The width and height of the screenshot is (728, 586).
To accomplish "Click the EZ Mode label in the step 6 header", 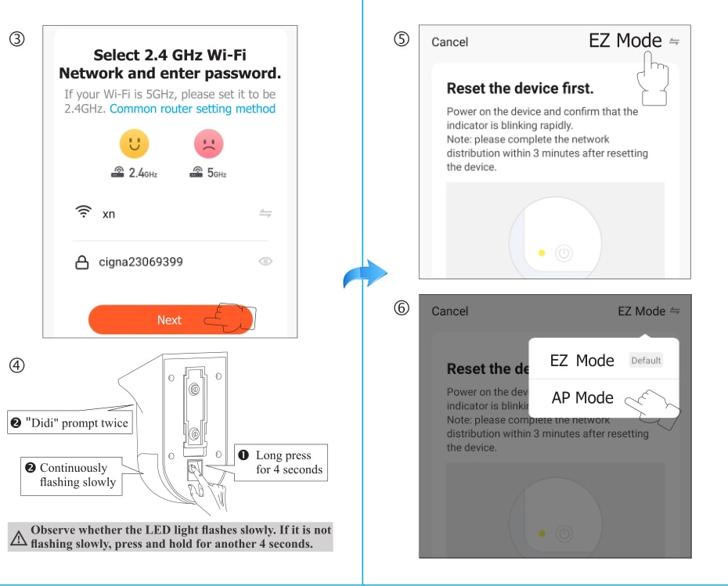I will point(641,311).
